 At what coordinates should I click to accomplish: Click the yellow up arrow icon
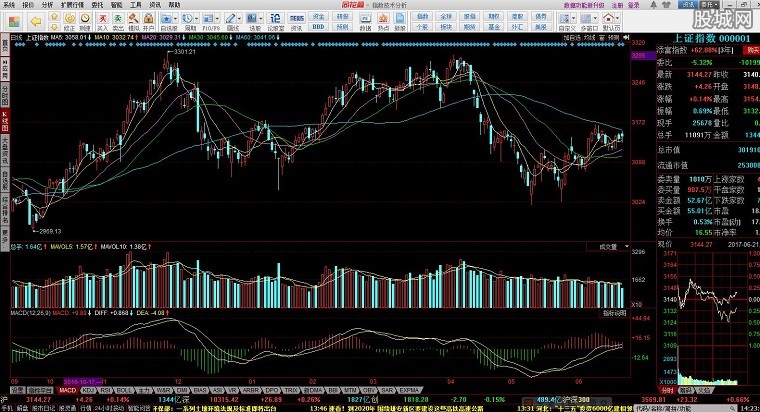[x=55, y=17]
